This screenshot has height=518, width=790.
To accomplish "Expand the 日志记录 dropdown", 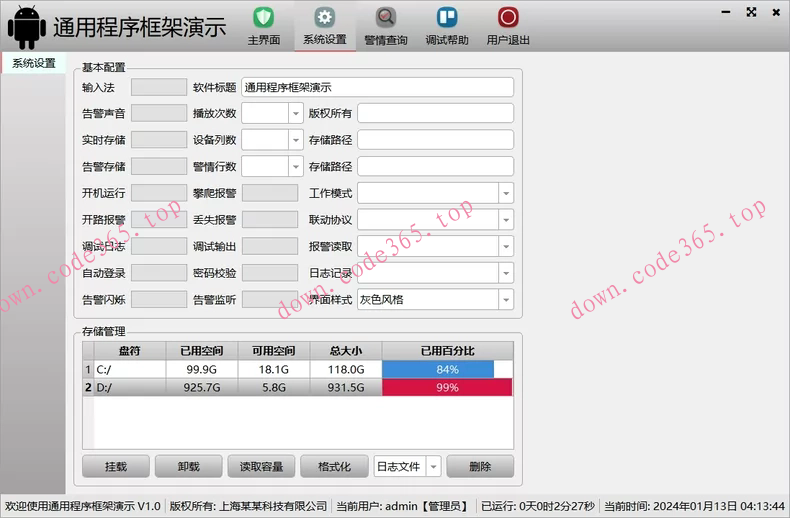I will pos(435,273).
